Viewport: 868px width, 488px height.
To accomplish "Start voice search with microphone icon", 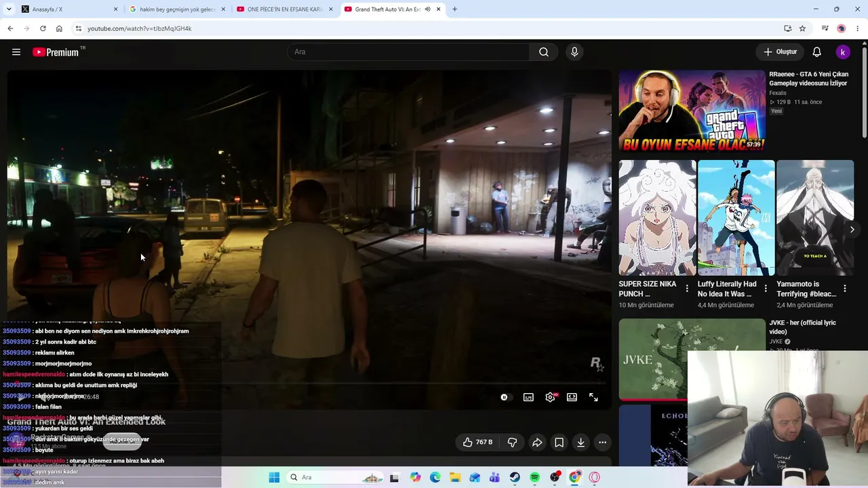I will pyautogui.click(x=574, y=52).
